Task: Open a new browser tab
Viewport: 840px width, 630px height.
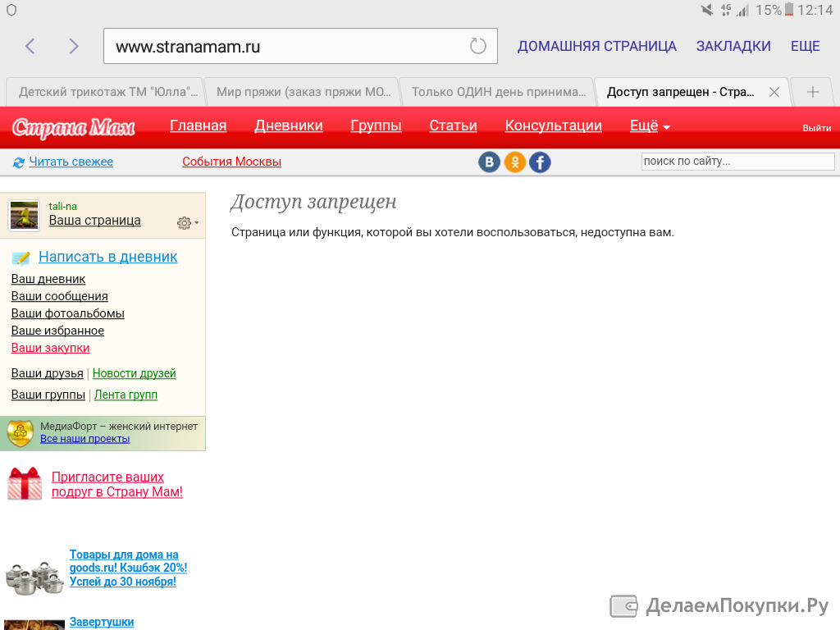Action: (x=813, y=92)
